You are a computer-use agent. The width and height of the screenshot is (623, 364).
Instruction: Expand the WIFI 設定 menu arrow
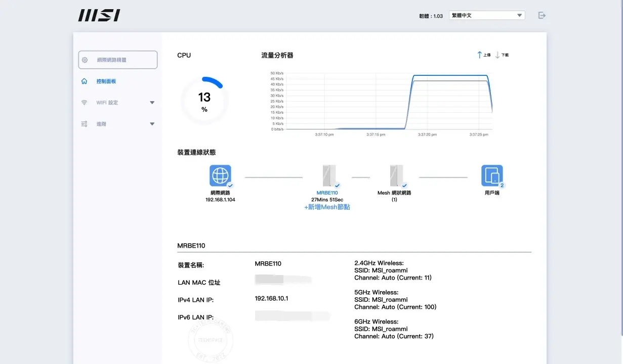coord(152,103)
